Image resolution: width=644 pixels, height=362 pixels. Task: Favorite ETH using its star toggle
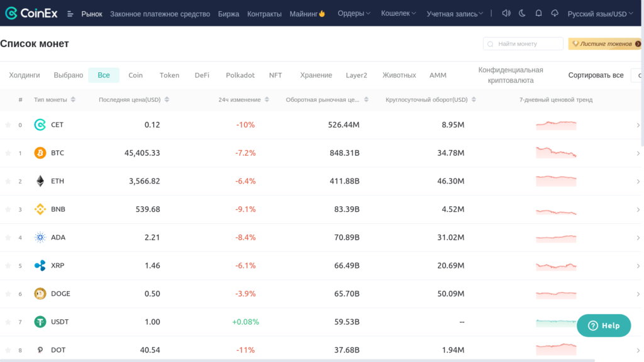tap(9, 181)
